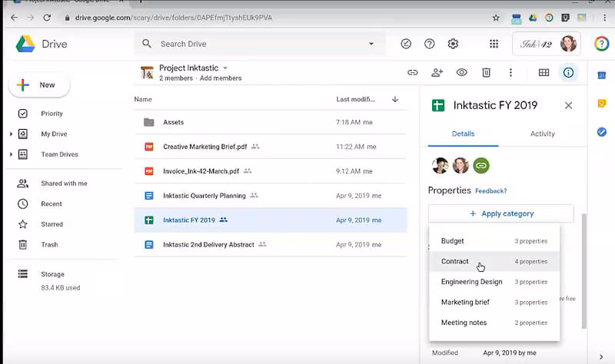Sort by Name column header

(143, 99)
